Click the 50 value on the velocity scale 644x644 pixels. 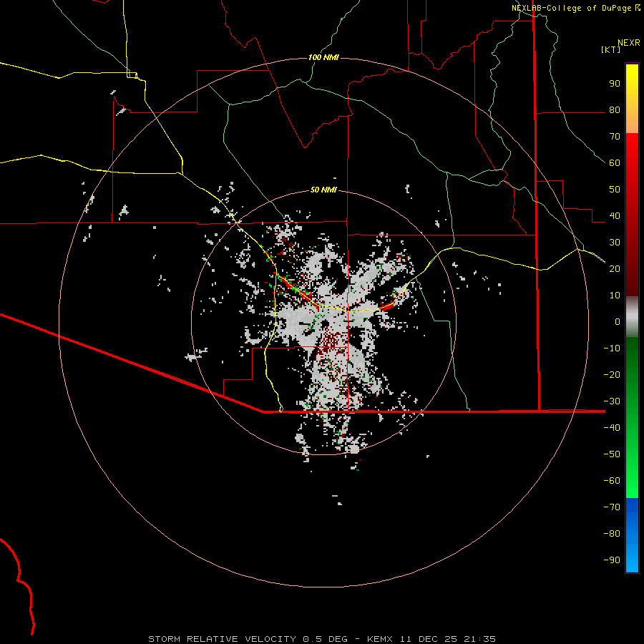click(615, 190)
